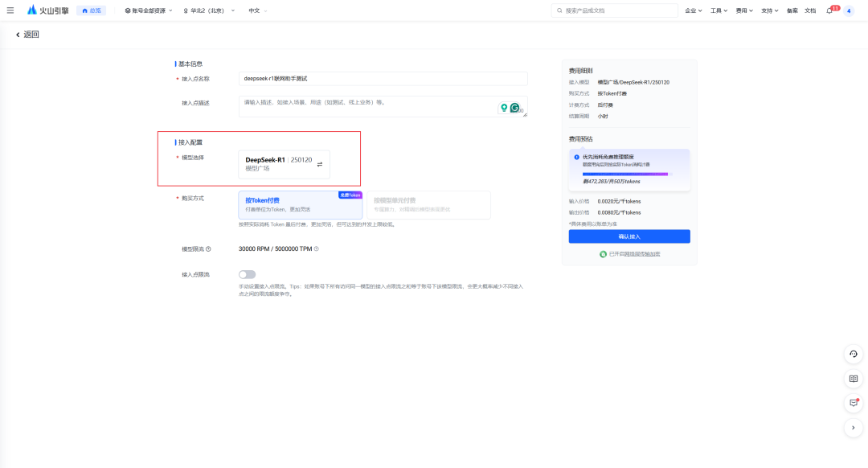Open the 网络层传输加密 link
Viewport: 868px width, 468px height.
pyautogui.click(x=641, y=254)
